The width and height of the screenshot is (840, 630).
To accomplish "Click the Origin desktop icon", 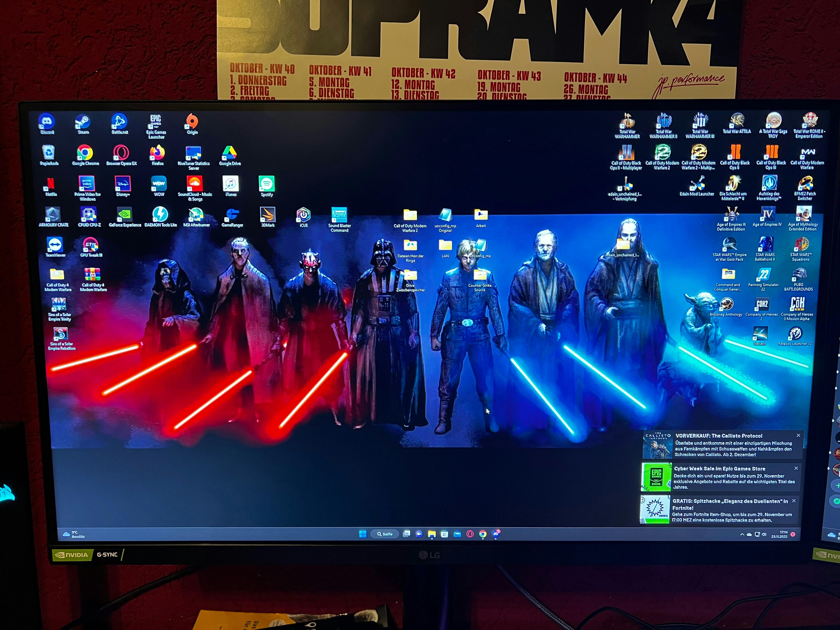I will (192, 124).
